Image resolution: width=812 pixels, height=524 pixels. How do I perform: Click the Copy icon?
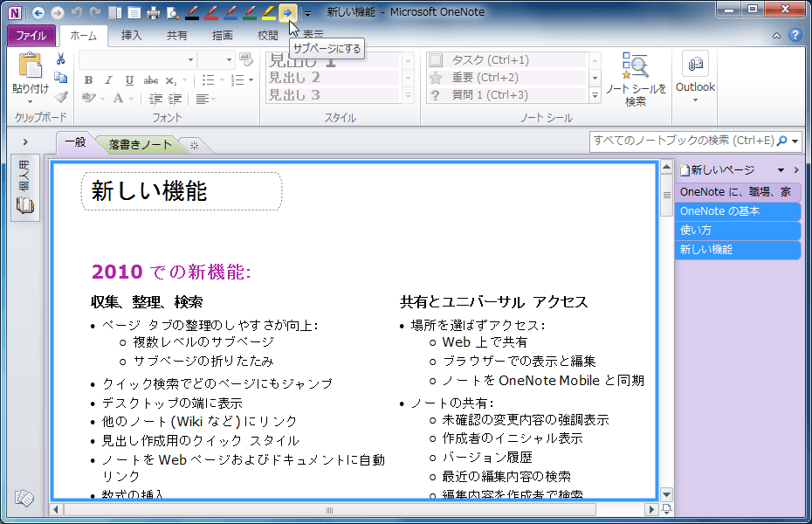tap(60, 78)
